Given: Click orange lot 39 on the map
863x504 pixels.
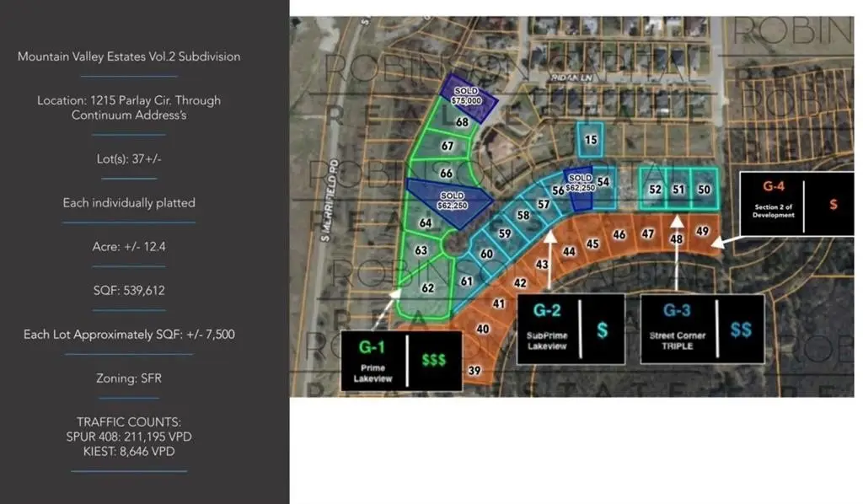Looking at the screenshot, I should [x=474, y=371].
